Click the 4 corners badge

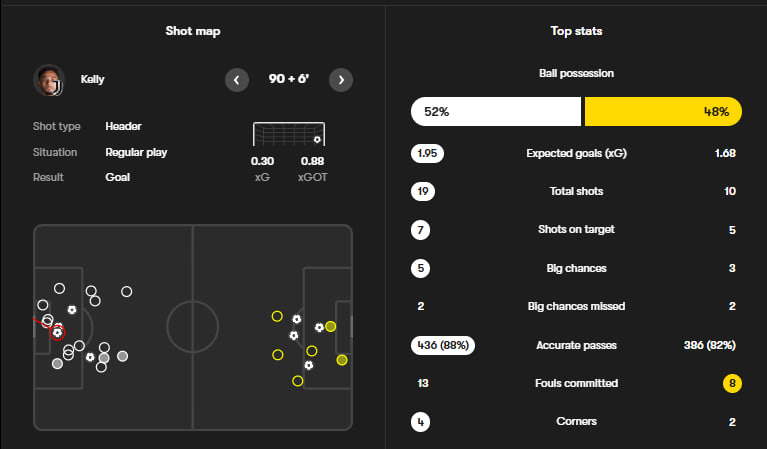[421, 422]
